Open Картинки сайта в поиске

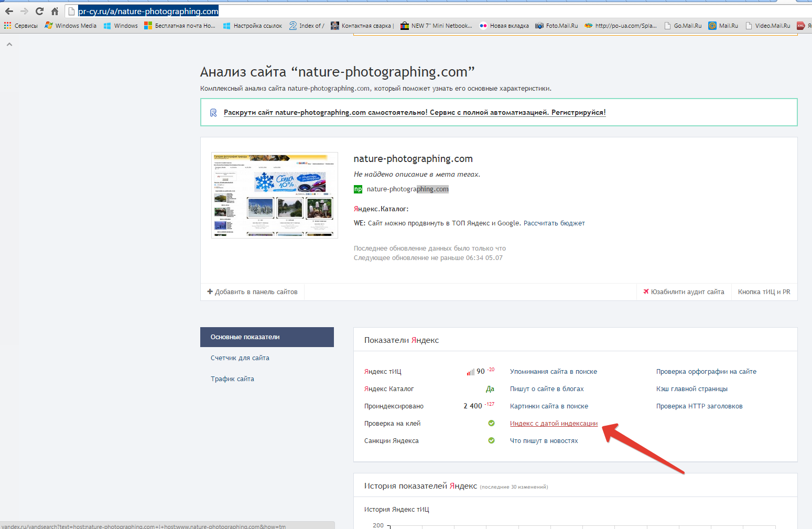click(549, 406)
